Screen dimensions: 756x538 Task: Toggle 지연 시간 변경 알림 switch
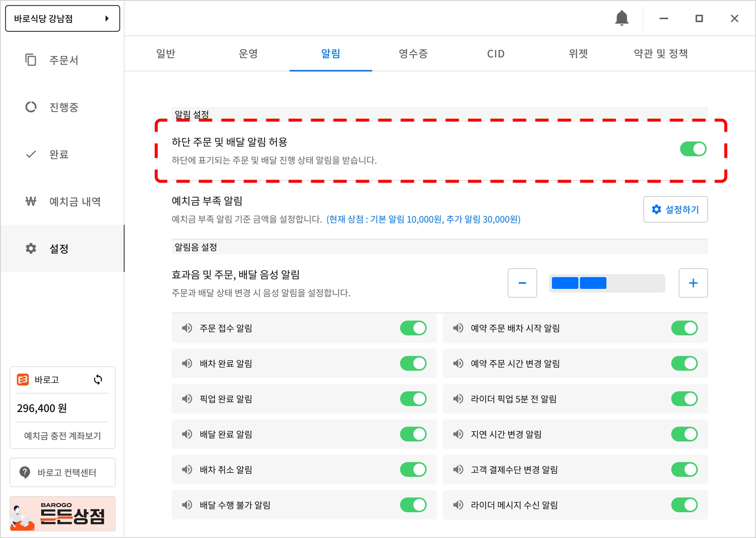tap(684, 434)
